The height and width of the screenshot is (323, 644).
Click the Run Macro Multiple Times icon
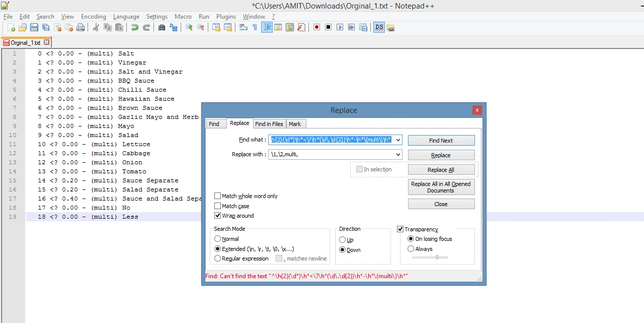[351, 27]
